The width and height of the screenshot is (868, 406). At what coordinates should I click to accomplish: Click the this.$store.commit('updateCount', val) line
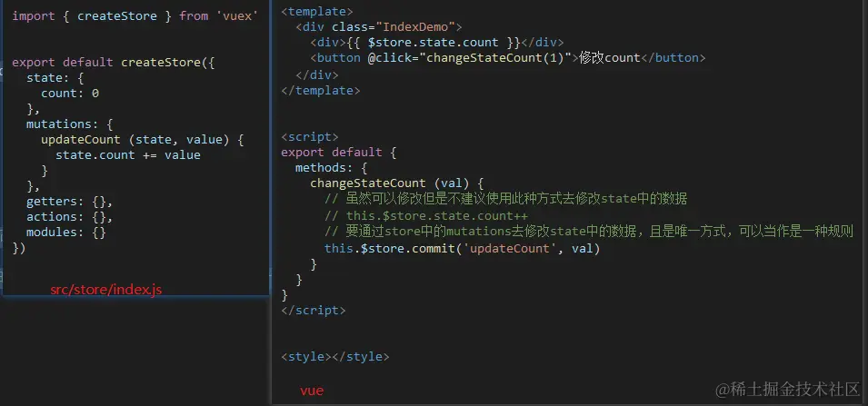pyautogui.click(x=463, y=248)
